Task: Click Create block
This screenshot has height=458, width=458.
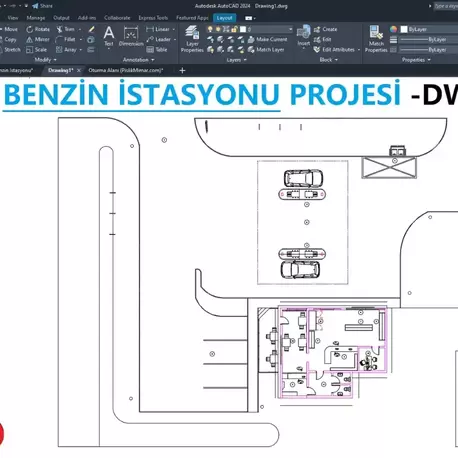Action: 325,29
